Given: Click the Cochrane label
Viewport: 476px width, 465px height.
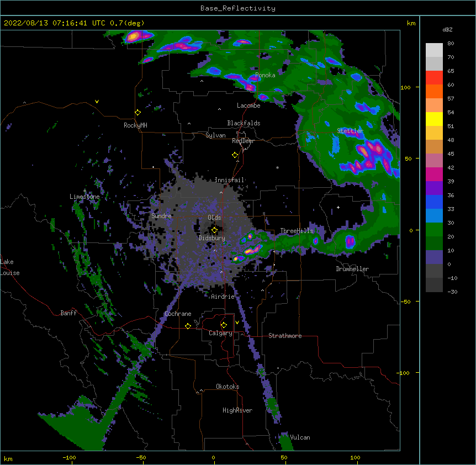Looking at the screenshot, I should click(x=178, y=314).
